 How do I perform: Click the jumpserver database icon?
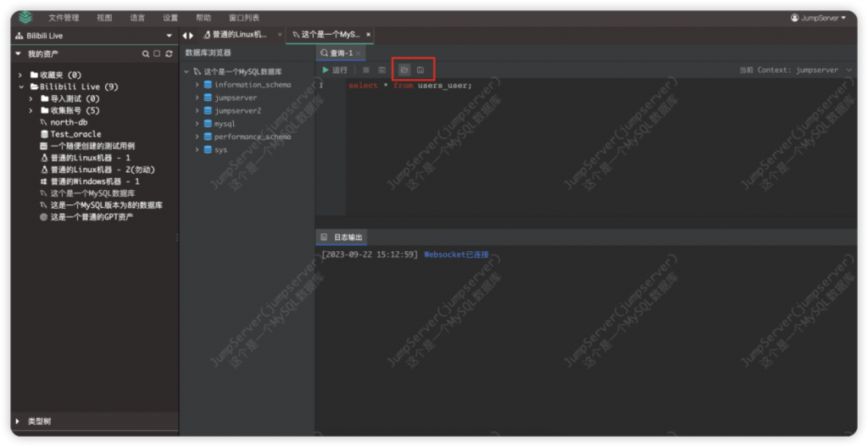click(x=208, y=98)
